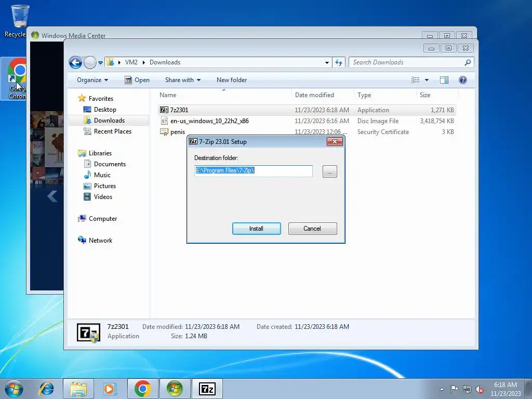Switch to 7-Zip installer taskbar icon

click(207, 389)
